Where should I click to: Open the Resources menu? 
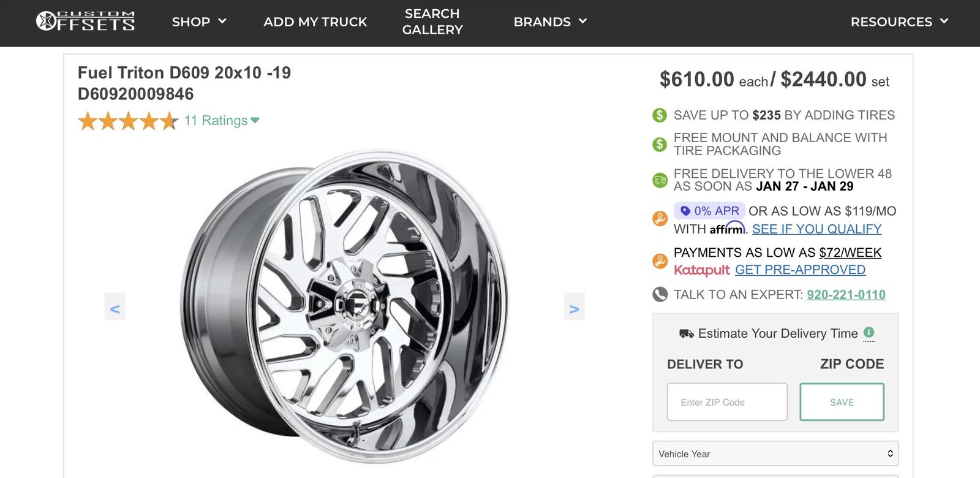[x=899, y=22]
